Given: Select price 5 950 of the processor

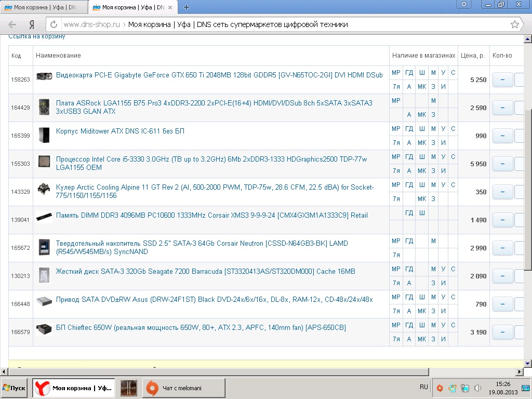Looking at the screenshot, I should click(x=478, y=164).
